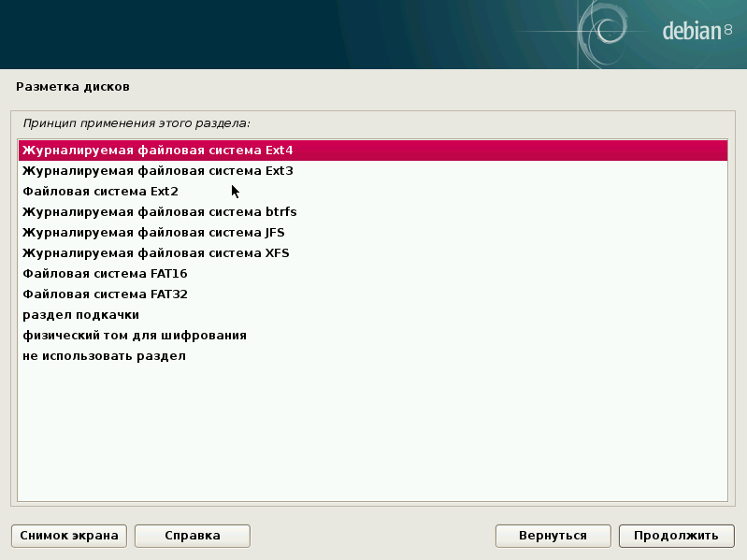Select 'раздел подкачки' swap partition option
The image size is (747, 560).
81,315
